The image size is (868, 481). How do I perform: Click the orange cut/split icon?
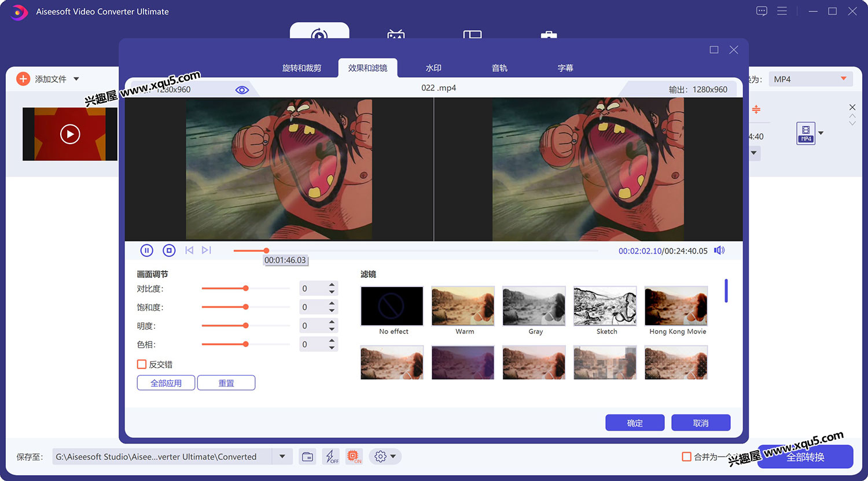click(756, 109)
